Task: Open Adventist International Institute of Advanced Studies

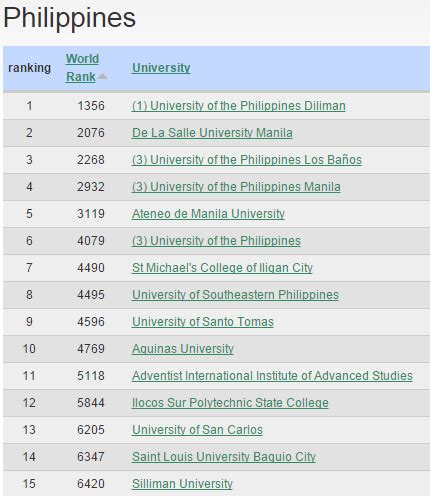Action: [272, 376]
